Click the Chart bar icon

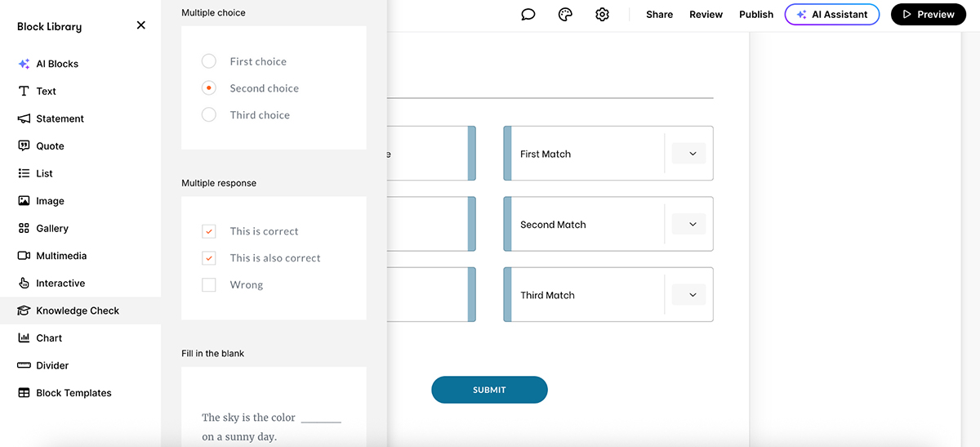(x=24, y=338)
